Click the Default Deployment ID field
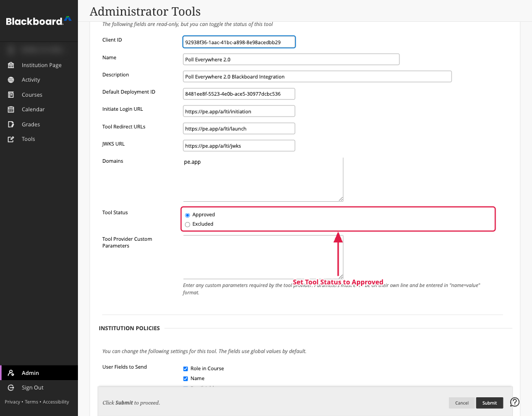This screenshot has height=416, width=532. (239, 94)
